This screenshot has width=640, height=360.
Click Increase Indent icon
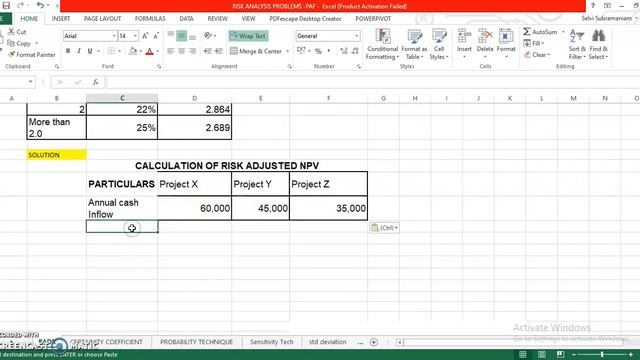pyautogui.click(x=219, y=51)
